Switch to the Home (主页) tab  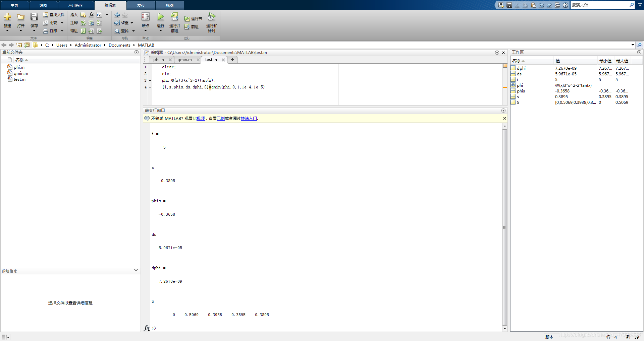(14, 5)
